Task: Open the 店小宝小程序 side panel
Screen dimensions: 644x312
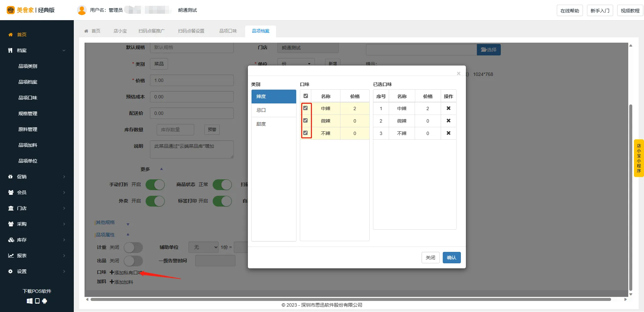Action: pyautogui.click(x=639, y=158)
